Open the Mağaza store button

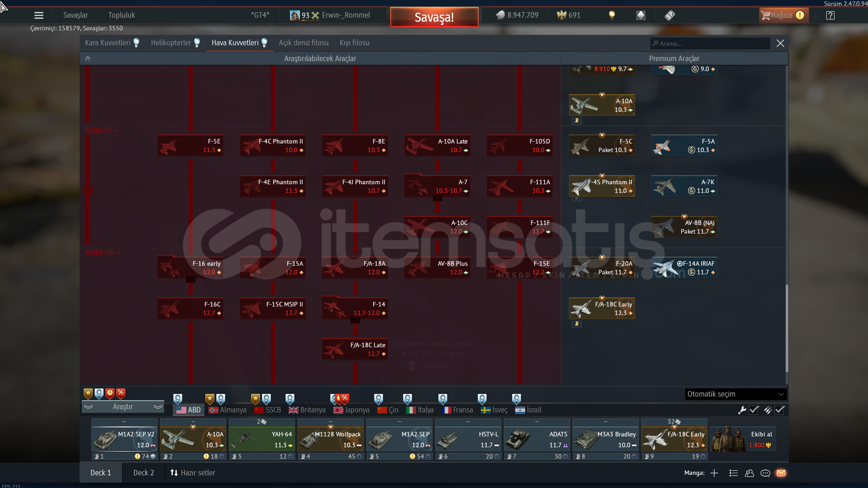[784, 15]
